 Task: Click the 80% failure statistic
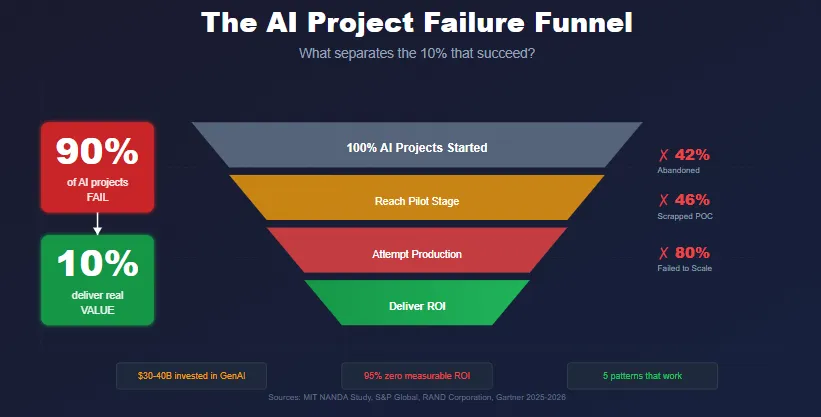click(x=692, y=253)
